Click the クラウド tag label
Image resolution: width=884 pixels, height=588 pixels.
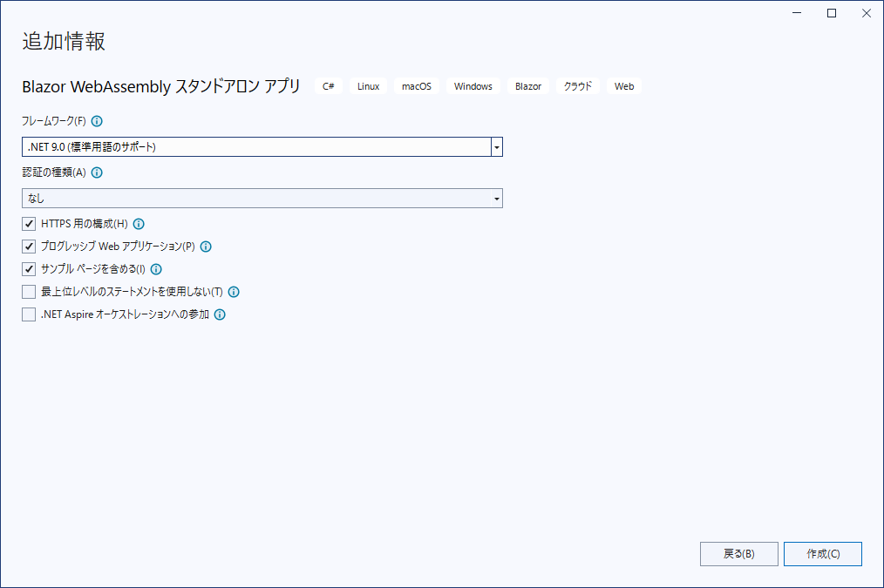pos(577,86)
